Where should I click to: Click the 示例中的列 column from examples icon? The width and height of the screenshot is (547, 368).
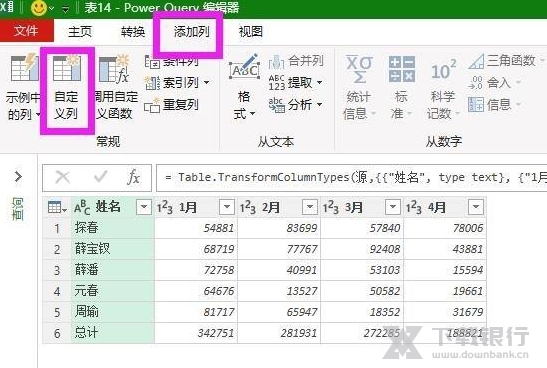click(x=23, y=67)
